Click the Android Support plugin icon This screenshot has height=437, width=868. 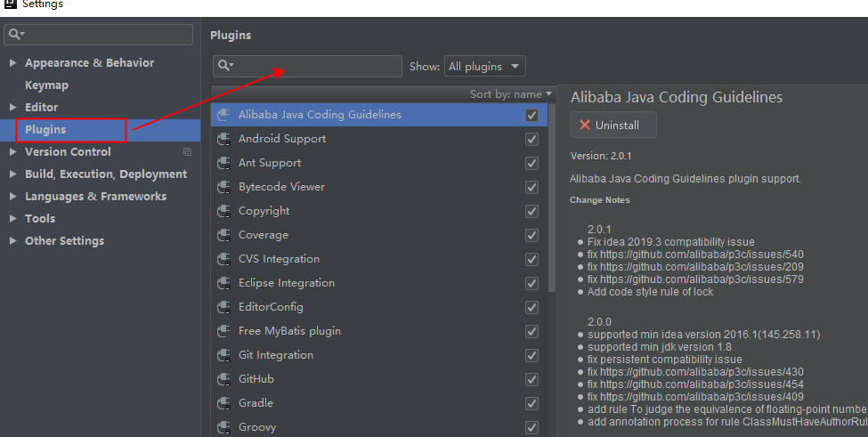coord(223,139)
